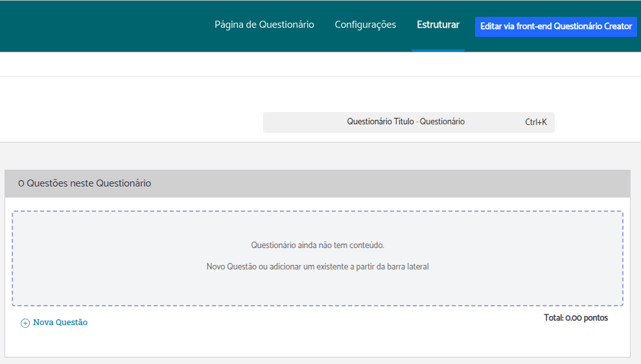
Task: Click the Nova Questão link
Action: (x=60, y=323)
